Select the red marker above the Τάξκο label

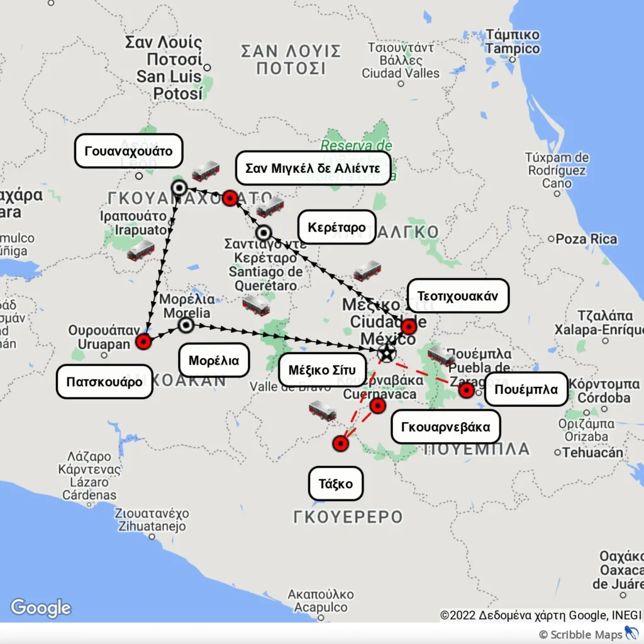pyautogui.click(x=340, y=444)
